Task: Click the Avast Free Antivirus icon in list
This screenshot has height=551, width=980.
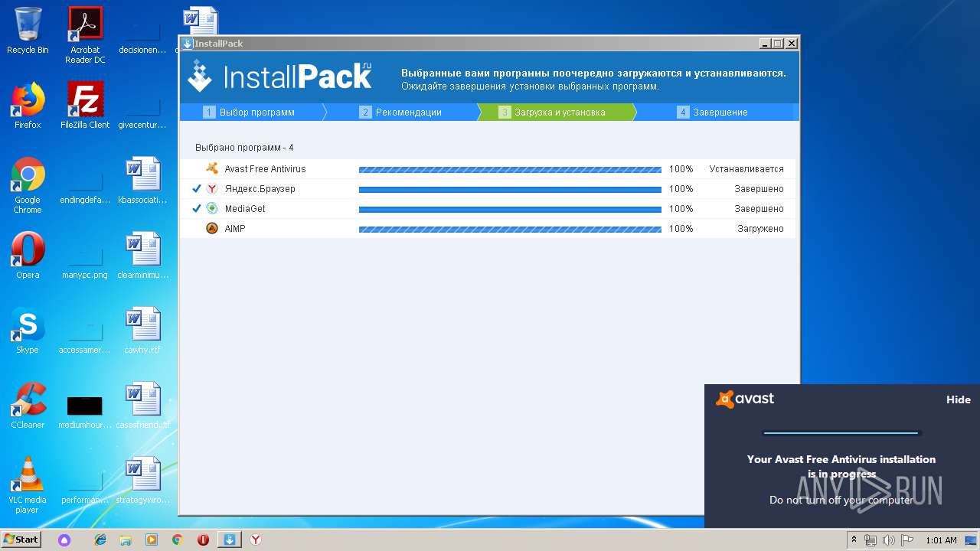Action: (x=212, y=168)
